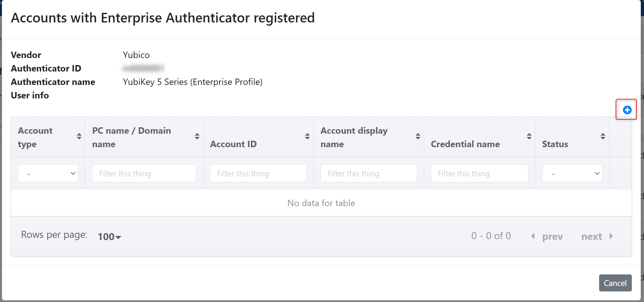Click the blue plus add account icon
Viewport: 644px width, 302px height.
[x=627, y=110]
